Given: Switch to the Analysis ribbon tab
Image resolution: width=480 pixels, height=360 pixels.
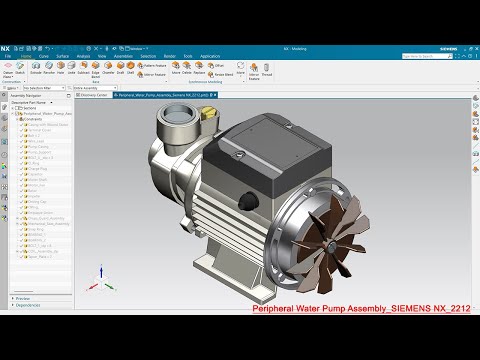Looking at the screenshot, I should [x=83, y=56].
